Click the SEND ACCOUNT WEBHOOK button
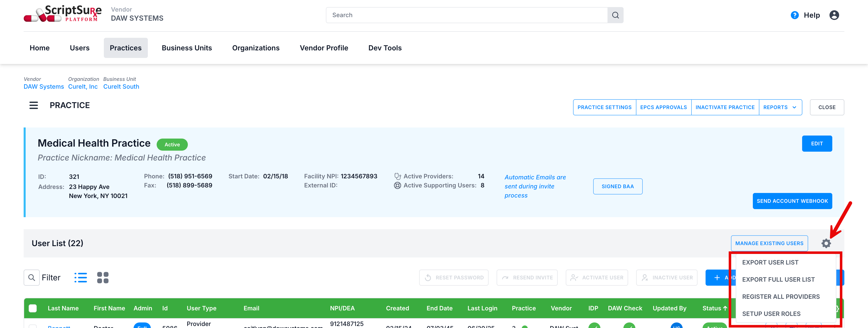The image size is (868, 328). point(792,201)
